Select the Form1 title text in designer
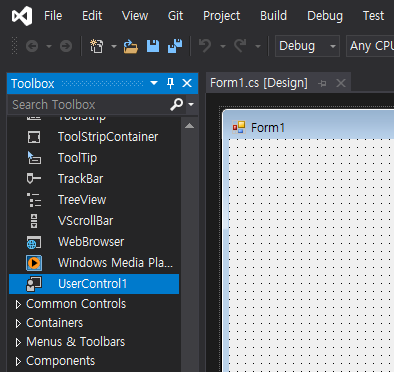394x372 pixels. 268,127
